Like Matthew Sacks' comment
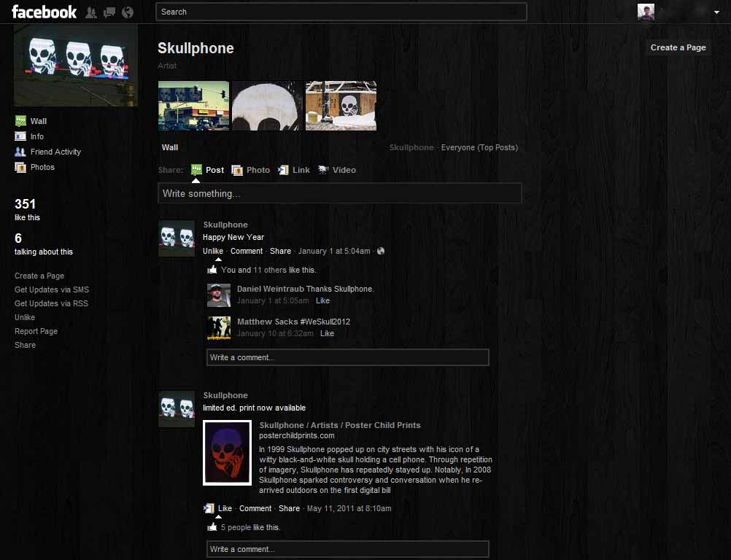The width and height of the screenshot is (731, 560). tap(327, 333)
